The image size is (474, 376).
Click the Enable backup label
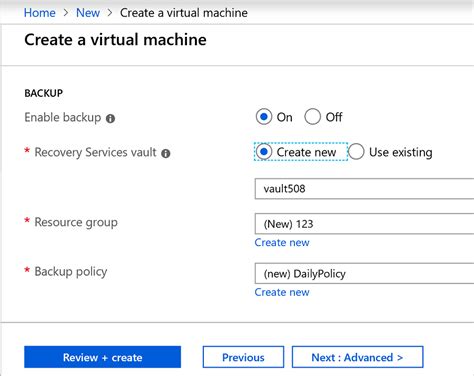click(63, 117)
